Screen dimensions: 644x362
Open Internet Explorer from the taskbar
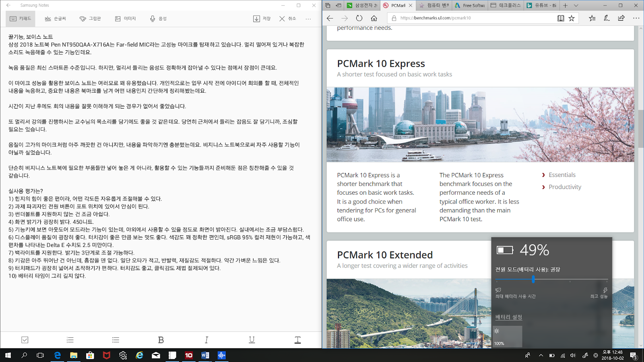click(x=139, y=355)
